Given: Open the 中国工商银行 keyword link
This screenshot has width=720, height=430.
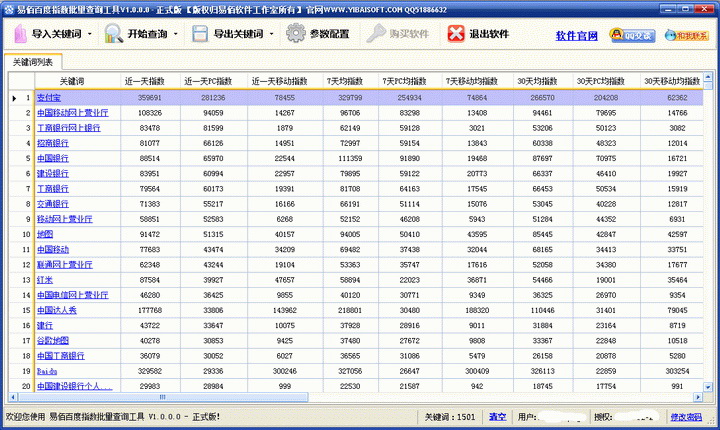Looking at the screenshot, I should [x=61, y=356].
